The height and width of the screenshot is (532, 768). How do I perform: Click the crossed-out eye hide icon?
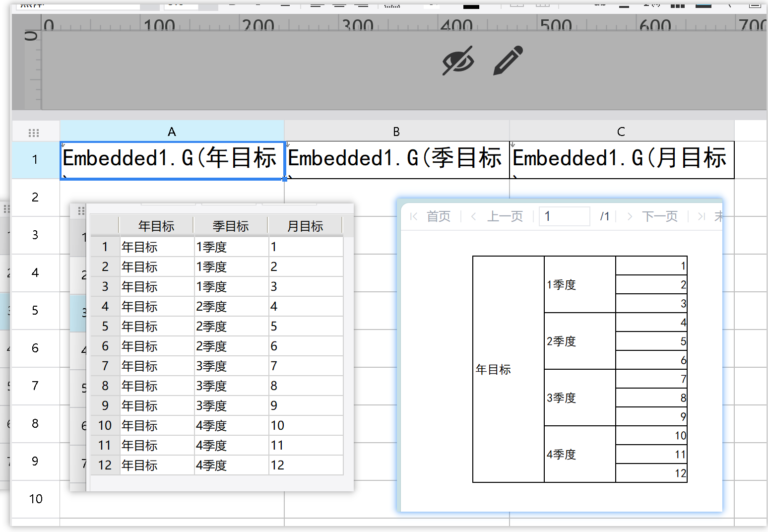pos(458,61)
